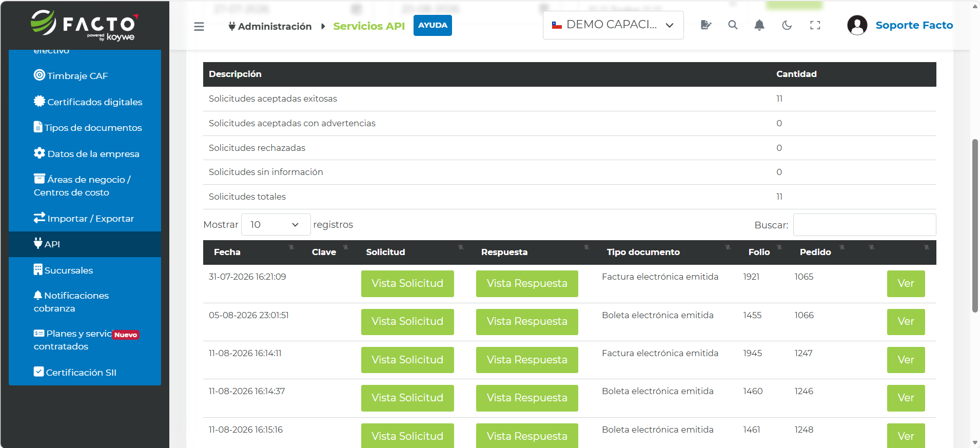Open the edit note icon in header

point(706,25)
